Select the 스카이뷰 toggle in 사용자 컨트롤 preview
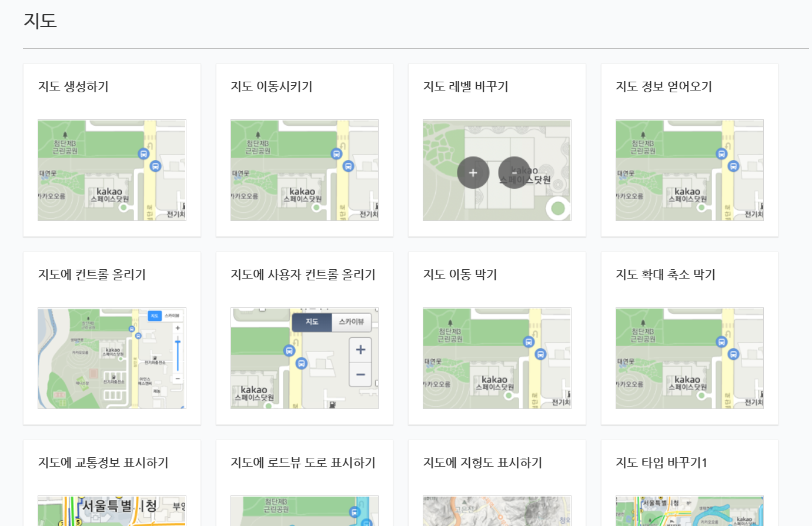Viewport: 812px width, 526px height. click(x=352, y=321)
